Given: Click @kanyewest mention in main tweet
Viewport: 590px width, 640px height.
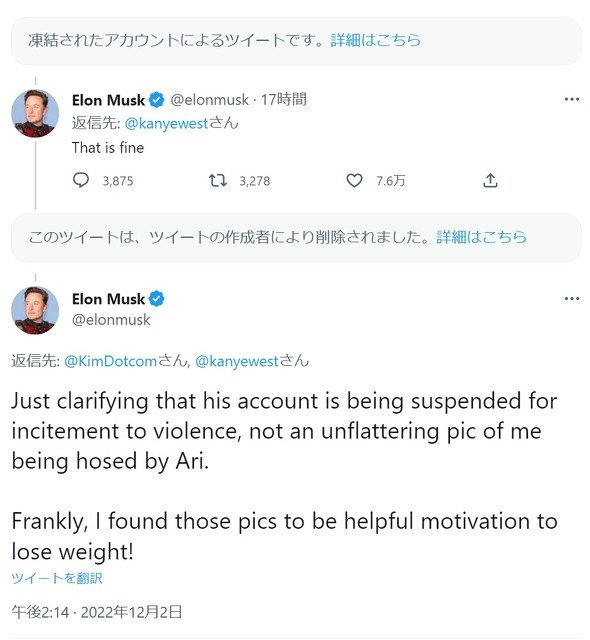Looking at the screenshot, I should click(237, 361).
